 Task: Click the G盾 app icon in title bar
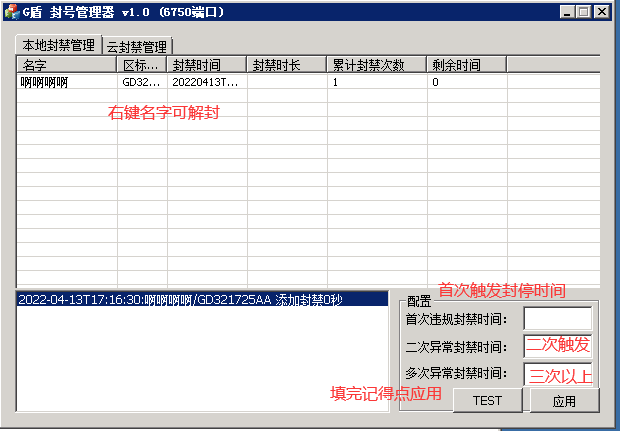click(12, 12)
